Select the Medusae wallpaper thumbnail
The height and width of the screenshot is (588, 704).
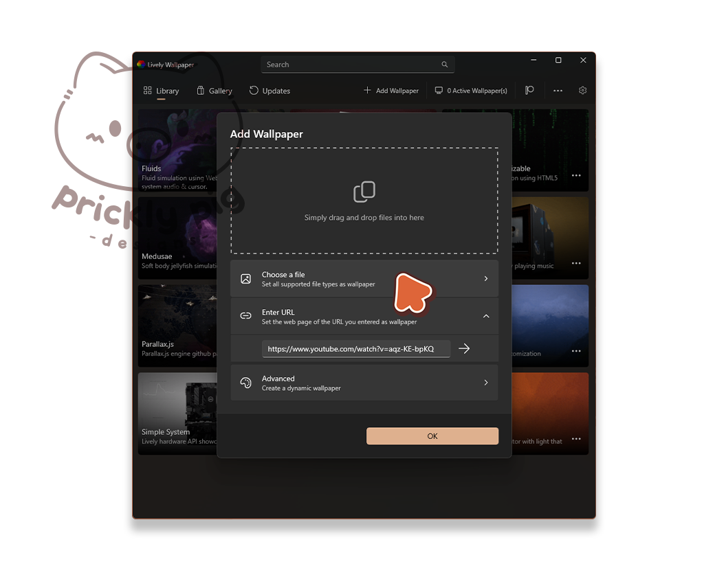coord(178,238)
